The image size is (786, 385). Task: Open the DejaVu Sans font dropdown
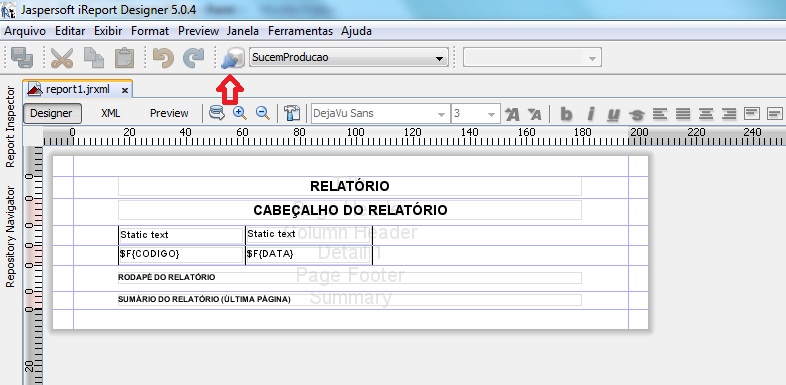(x=380, y=114)
